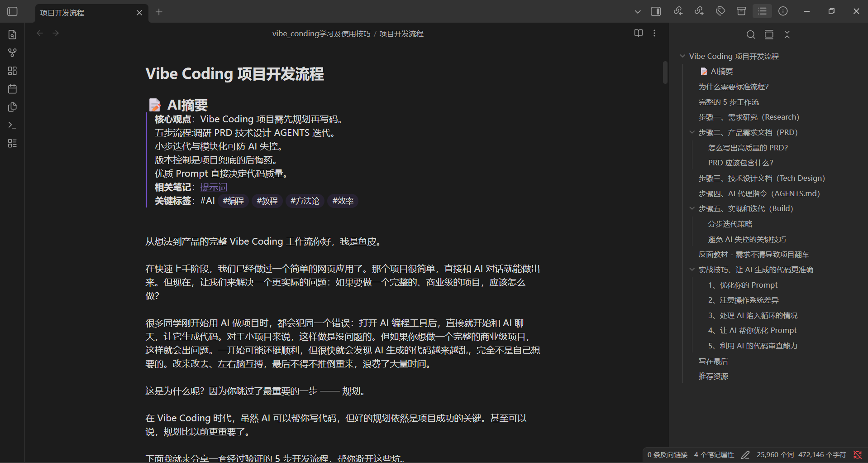
Task: Jump to 分步迭代策略 heading
Action: (x=730, y=224)
